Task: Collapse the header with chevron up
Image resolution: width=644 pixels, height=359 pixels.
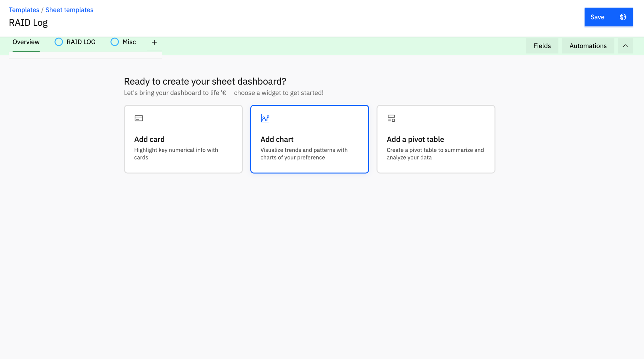Action: click(x=625, y=46)
